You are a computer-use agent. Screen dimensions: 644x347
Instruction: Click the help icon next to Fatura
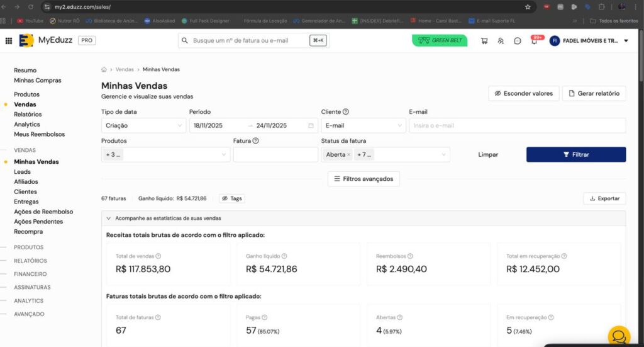pyautogui.click(x=255, y=141)
